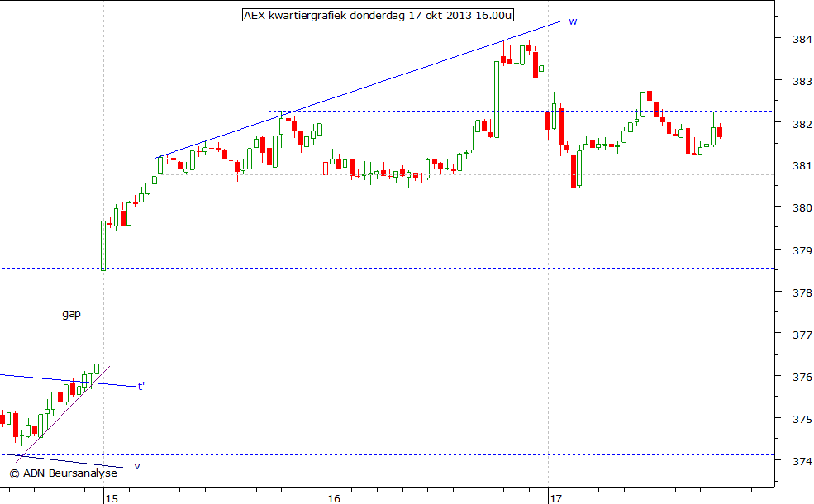Screen dimensions: 814x504
Task: Click the blue 'w' trendline label
Action: (573, 21)
